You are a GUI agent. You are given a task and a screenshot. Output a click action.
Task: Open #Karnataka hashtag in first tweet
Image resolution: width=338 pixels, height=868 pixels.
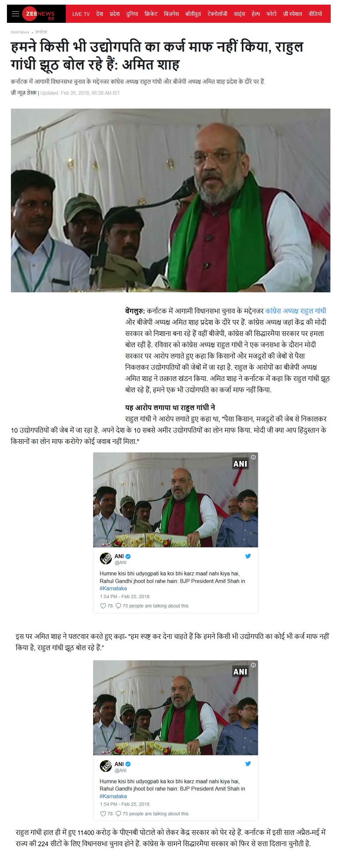click(x=113, y=588)
